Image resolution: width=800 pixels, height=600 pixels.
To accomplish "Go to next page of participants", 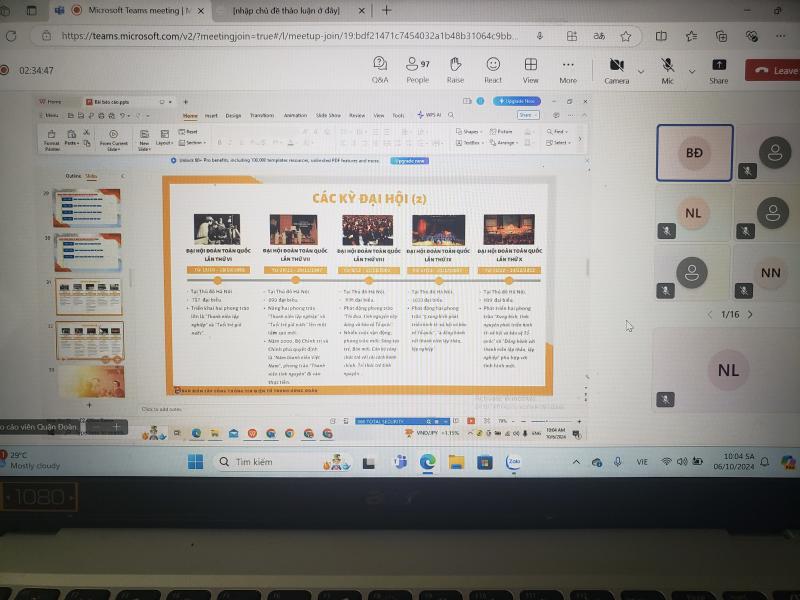I will coord(751,314).
